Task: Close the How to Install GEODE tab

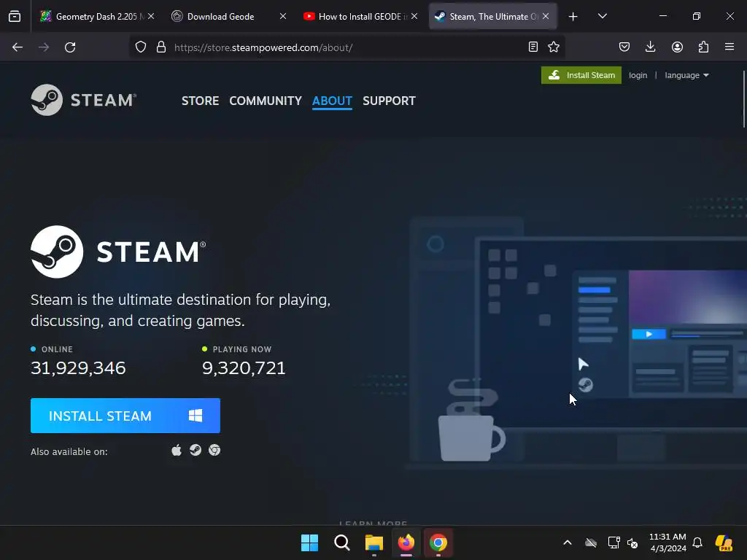Action: pos(414,16)
